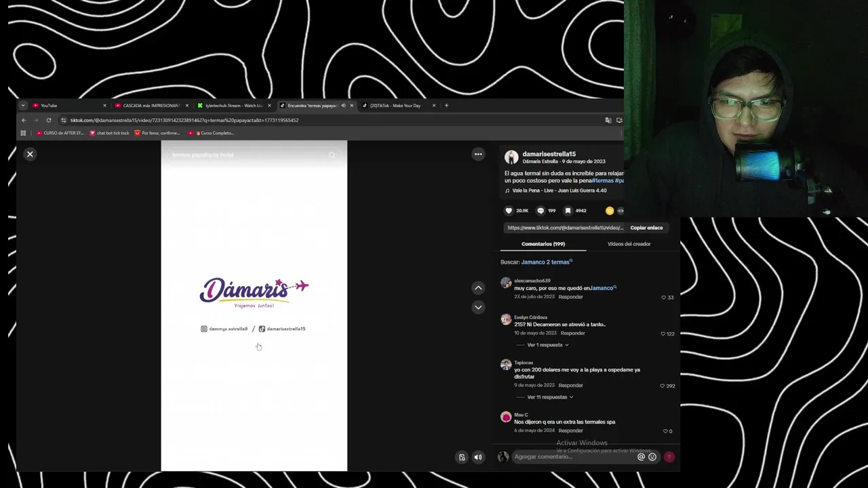Select the Comentarios (199) tab

pyautogui.click(x=543, y=244)
